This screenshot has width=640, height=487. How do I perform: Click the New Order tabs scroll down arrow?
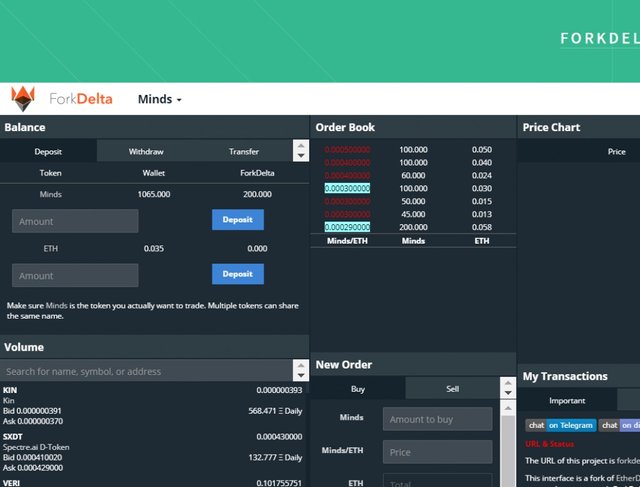click(x=508, y=393)
